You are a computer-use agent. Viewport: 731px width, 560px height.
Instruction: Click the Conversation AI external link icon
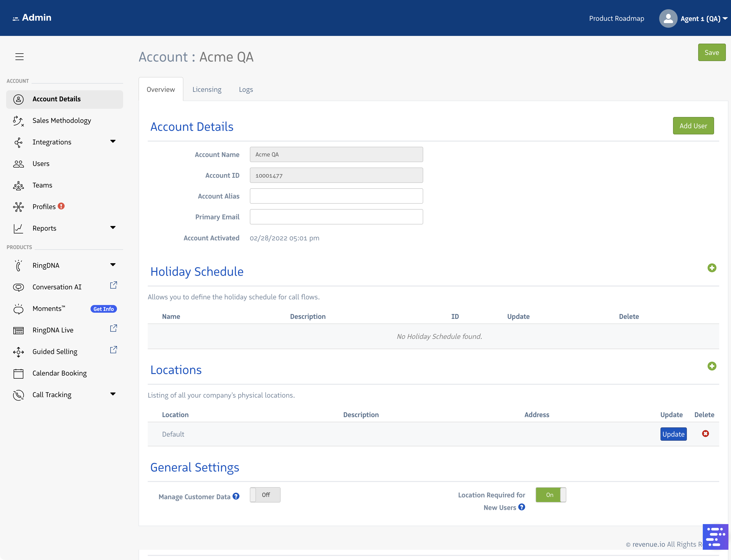click(113, 285)
